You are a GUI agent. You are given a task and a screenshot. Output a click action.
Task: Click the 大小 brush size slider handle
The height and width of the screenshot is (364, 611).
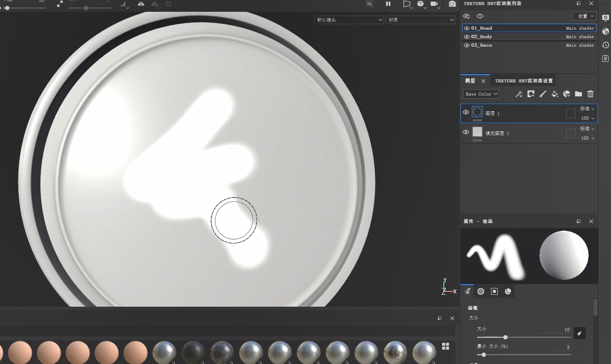coord(505,337)
